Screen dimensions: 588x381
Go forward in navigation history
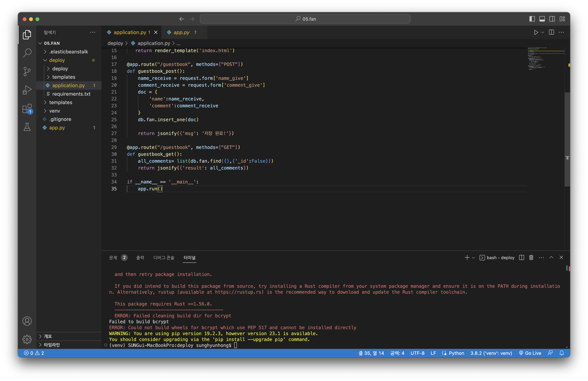pyautogui.click(x=192, y=19)
